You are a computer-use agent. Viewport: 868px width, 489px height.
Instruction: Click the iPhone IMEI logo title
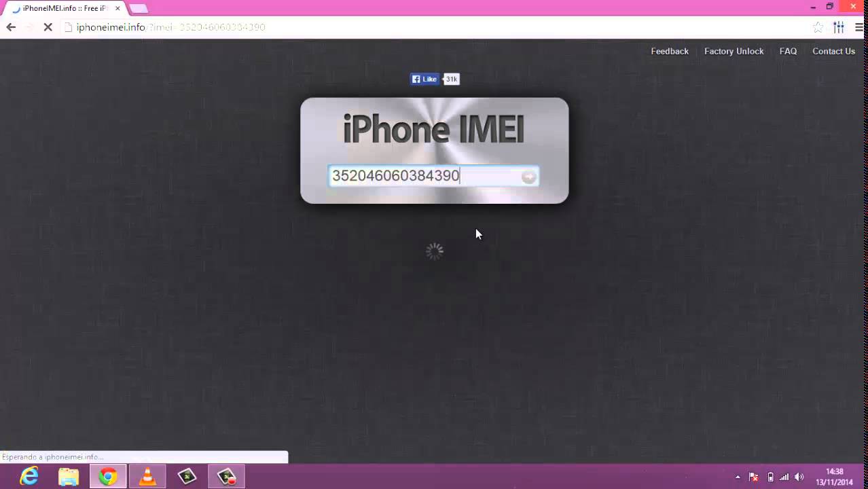[x=433, y=129]
